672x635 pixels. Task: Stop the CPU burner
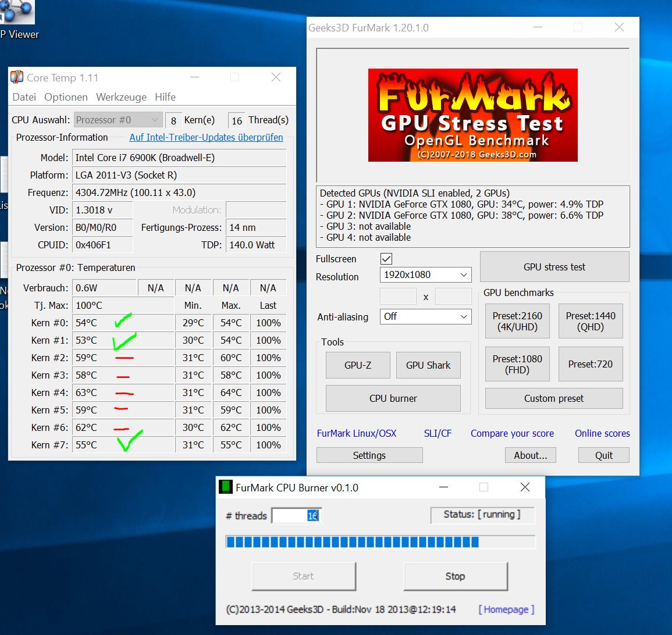coord(455,576)
